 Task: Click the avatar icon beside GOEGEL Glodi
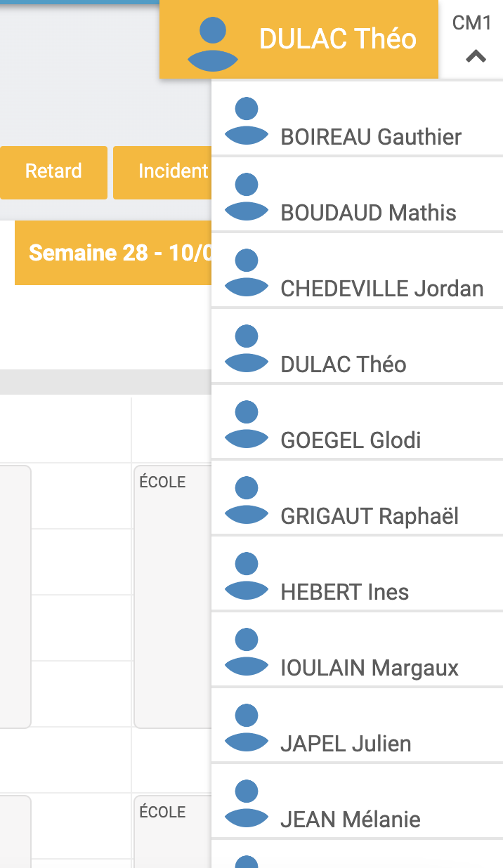[247, 425]
